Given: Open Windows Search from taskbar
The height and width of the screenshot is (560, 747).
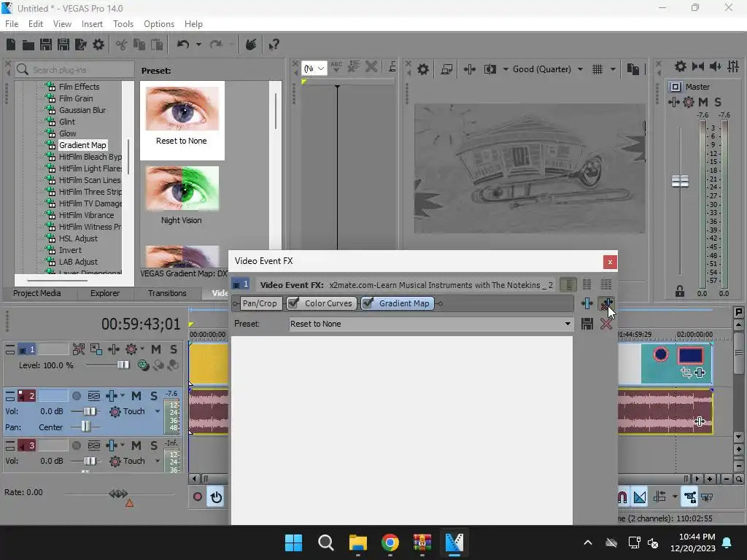Looking at the screenshot, I should coord(326,542).
